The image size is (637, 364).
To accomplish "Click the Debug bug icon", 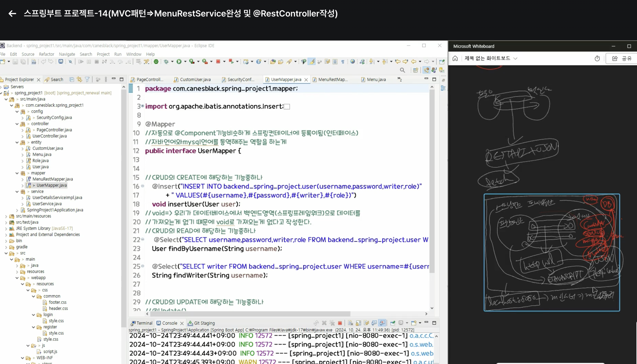I will [166, 61].
